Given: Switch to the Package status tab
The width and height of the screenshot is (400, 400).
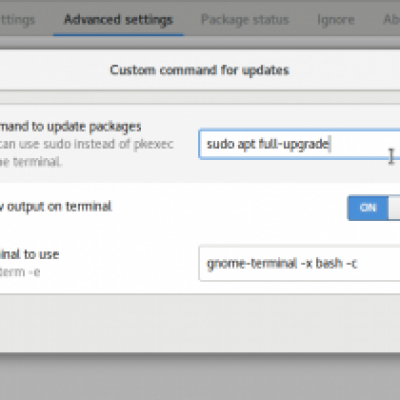Looking at the screenshot, I should 245,20.
